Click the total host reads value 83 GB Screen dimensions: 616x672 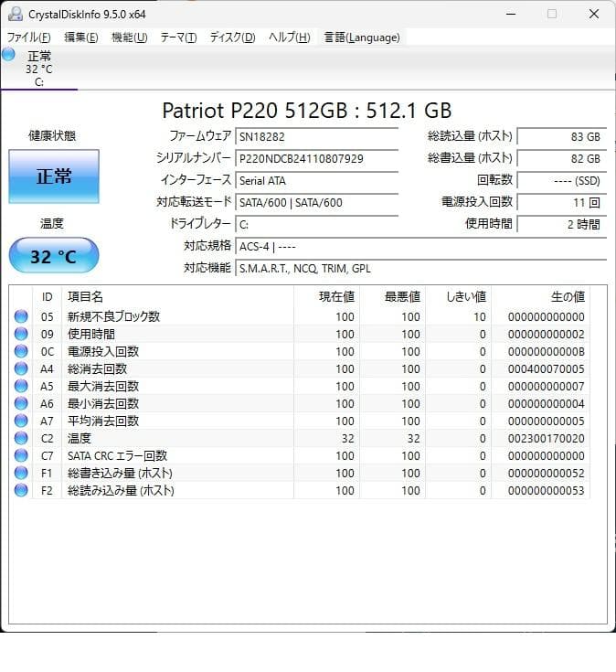click(561, 137)
